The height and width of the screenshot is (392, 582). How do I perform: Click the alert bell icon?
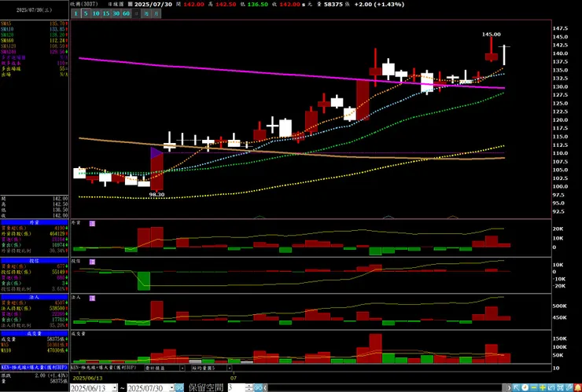(577, 387)
